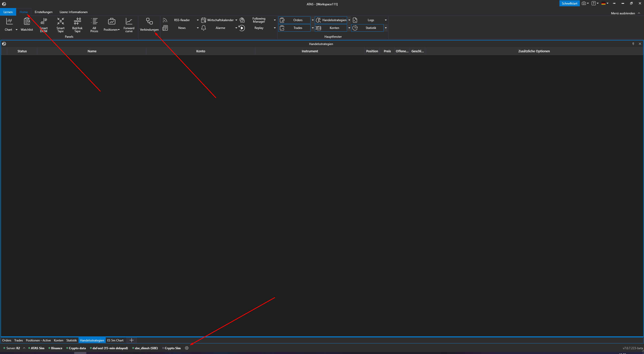644x354 pixels.
Task: Open the Forward curve panel
Action: 129,24
